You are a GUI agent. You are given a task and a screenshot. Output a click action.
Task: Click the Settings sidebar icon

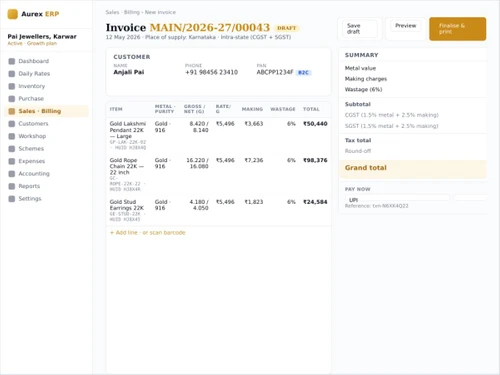point(12,199)
